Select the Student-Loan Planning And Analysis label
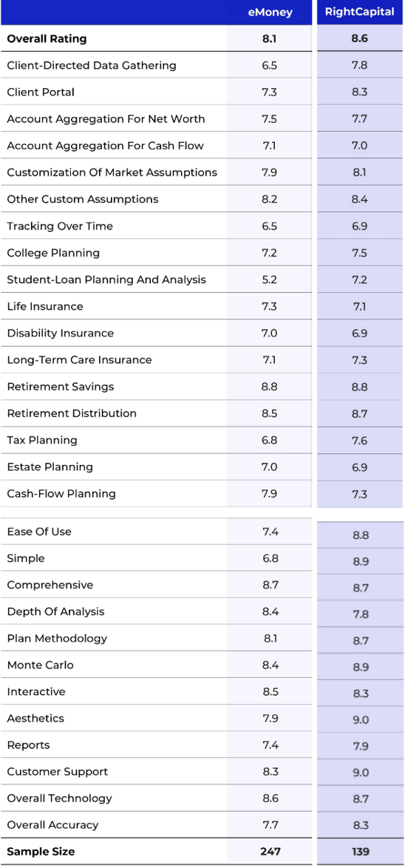The height and width of the screenshot is (868, 405). (106, 279)
